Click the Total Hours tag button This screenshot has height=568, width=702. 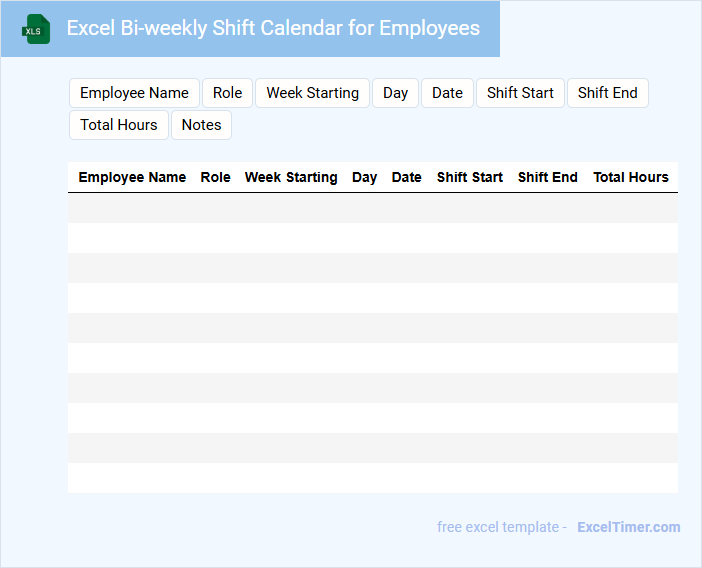(x=119, y=125)
